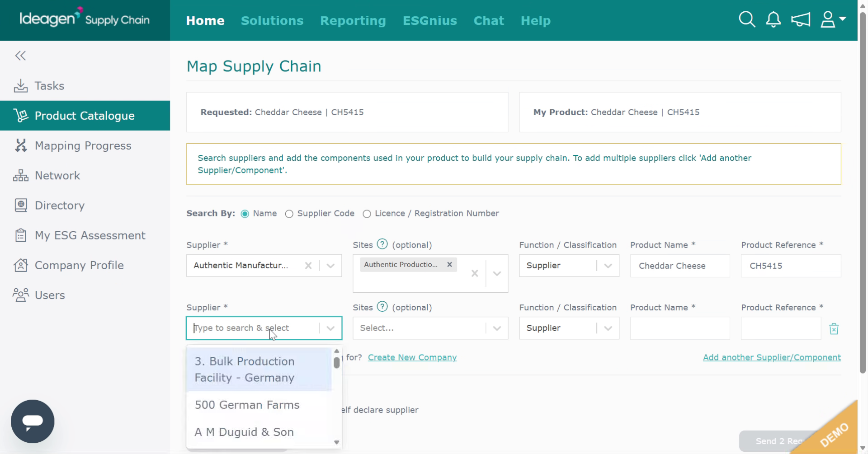Click supplier list scrollbar thumb
The height and width of the screenshot is (454, 868).
point(336,363)
